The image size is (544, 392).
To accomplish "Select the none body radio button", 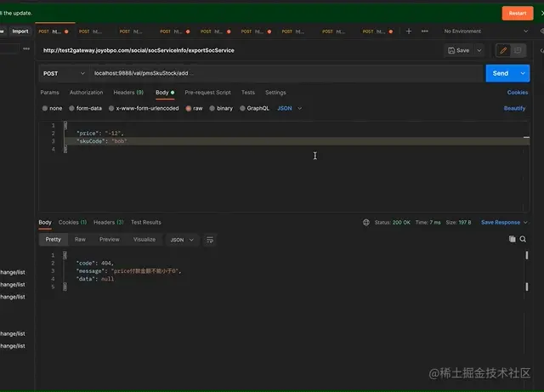I will pyautogui.click(x=45, y=108).
